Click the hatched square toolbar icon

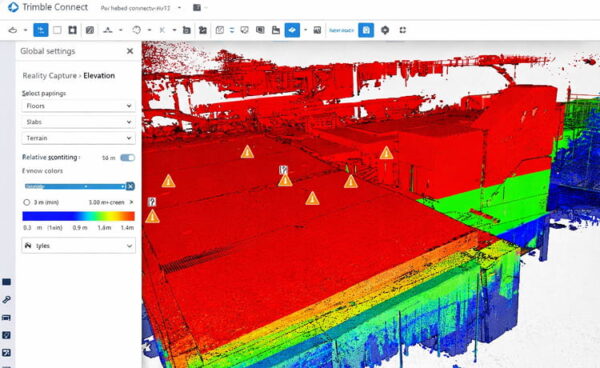point(90,30)
